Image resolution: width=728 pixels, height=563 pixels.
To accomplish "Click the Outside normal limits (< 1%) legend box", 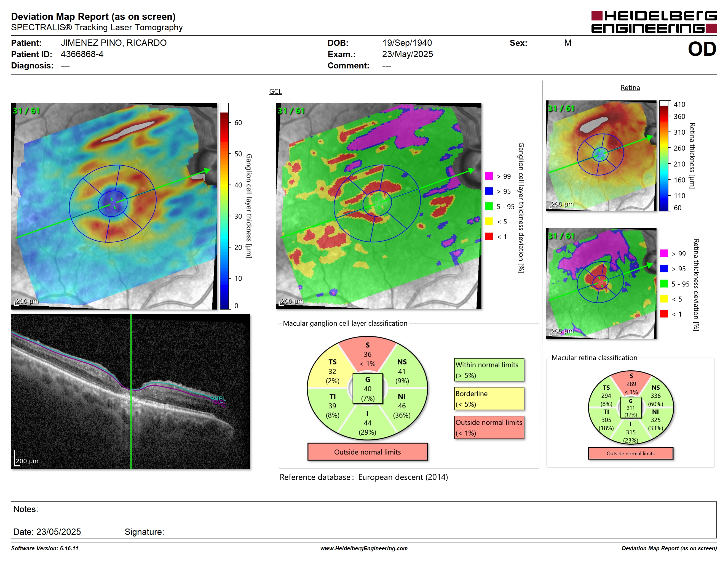I will pos(489,427).
